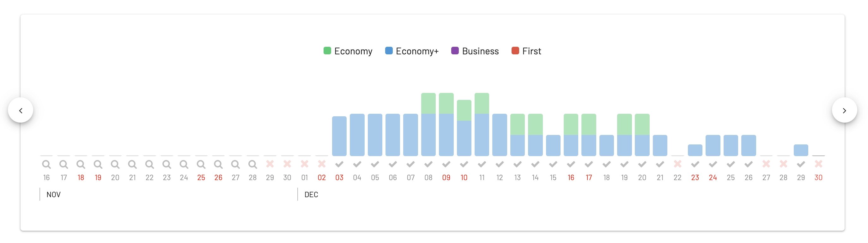Toggle the Economy legend series

(348, 51)
